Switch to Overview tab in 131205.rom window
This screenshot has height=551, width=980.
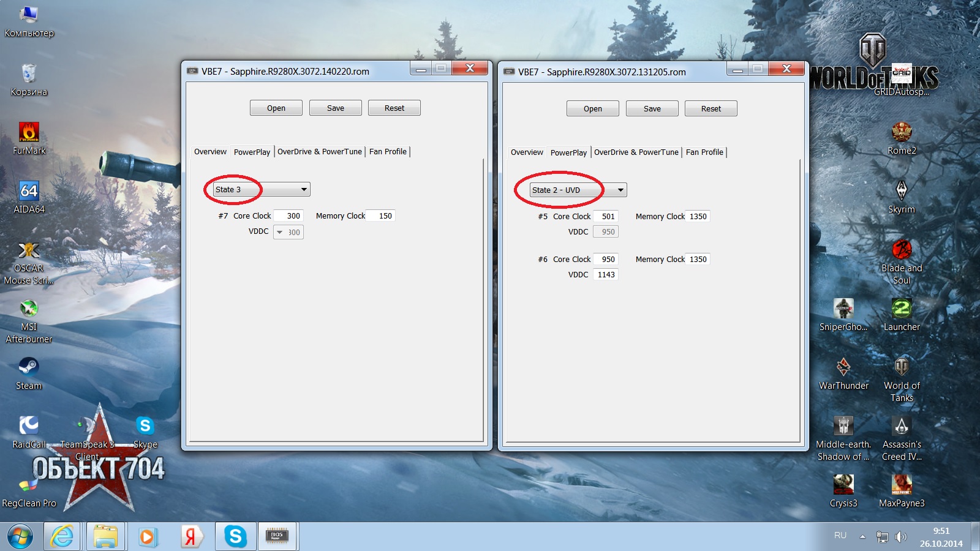[x=527, y=152]
